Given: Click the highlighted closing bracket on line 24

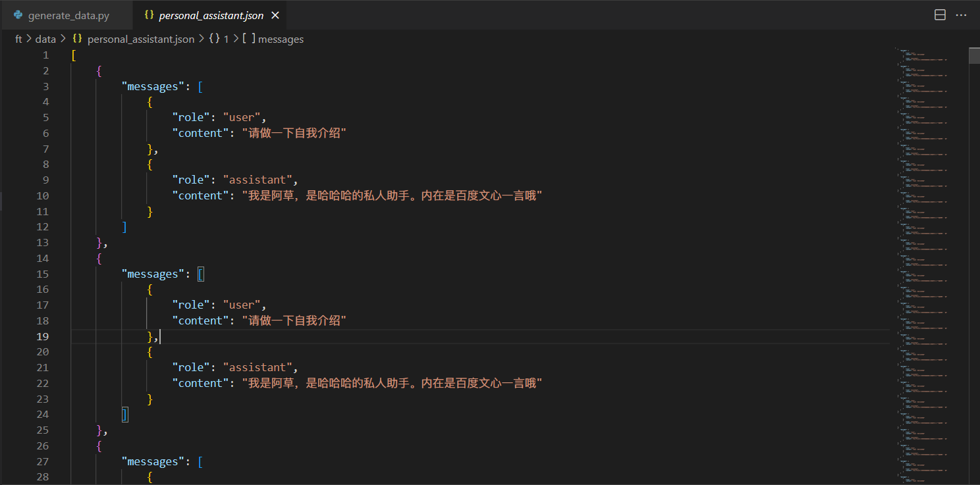Looking at the screenshot, I should (125, 414).
